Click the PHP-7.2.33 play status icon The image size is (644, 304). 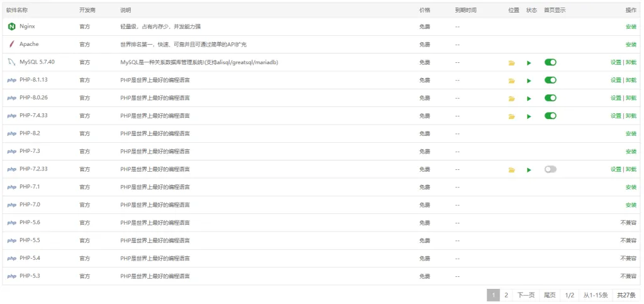pyautogui.click(x=529, y=170)
